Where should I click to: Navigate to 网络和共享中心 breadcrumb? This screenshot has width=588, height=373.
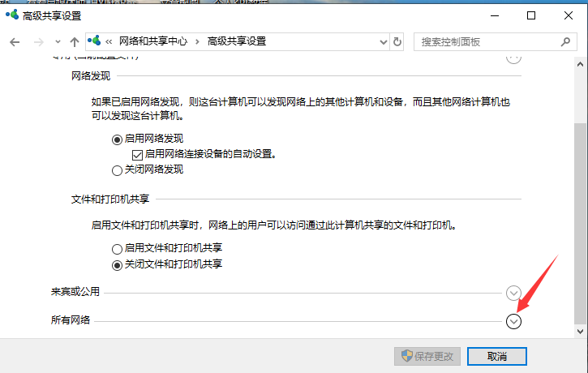154,41
